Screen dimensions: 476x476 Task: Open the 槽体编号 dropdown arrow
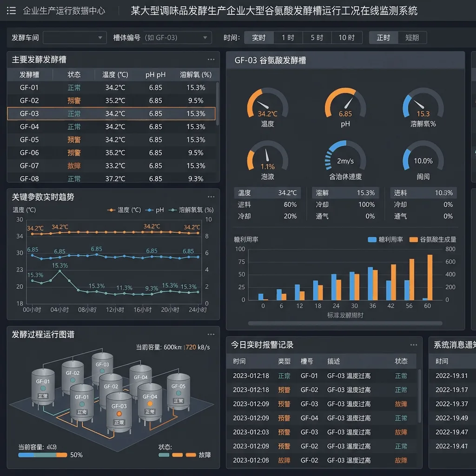205,38
